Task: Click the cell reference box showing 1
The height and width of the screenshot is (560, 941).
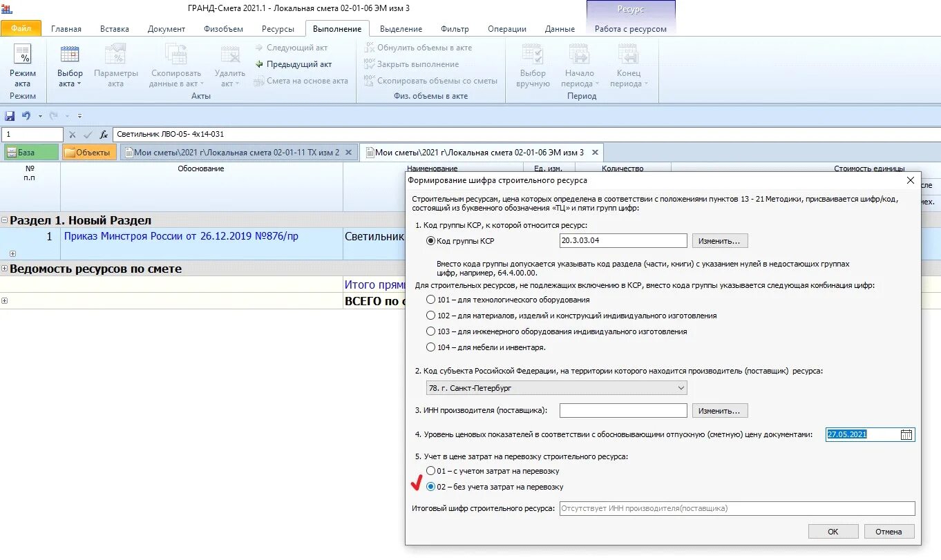Action: [32, 135]
